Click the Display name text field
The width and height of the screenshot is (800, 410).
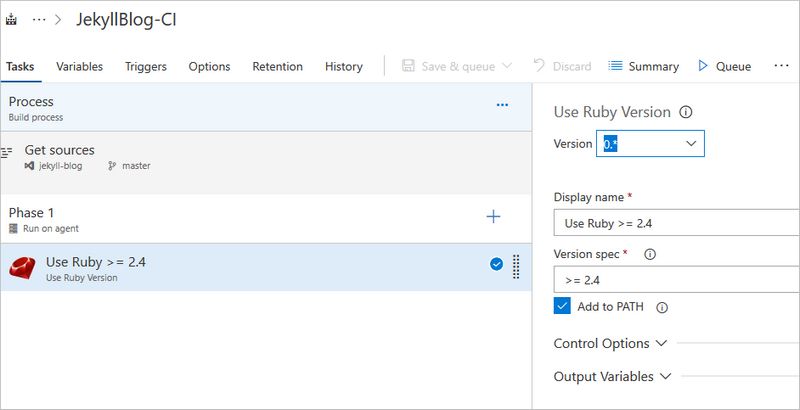676,224
